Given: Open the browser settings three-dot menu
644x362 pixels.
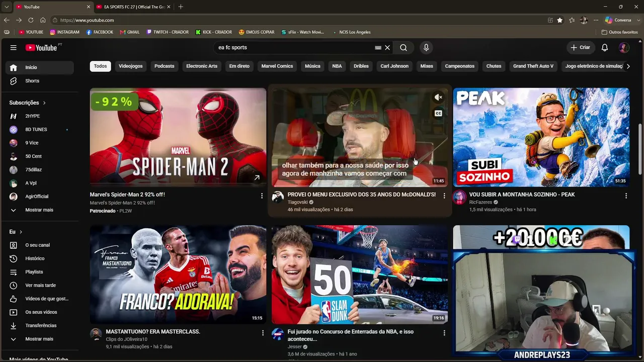Looking at the screenshot, I should coord(596,20).
